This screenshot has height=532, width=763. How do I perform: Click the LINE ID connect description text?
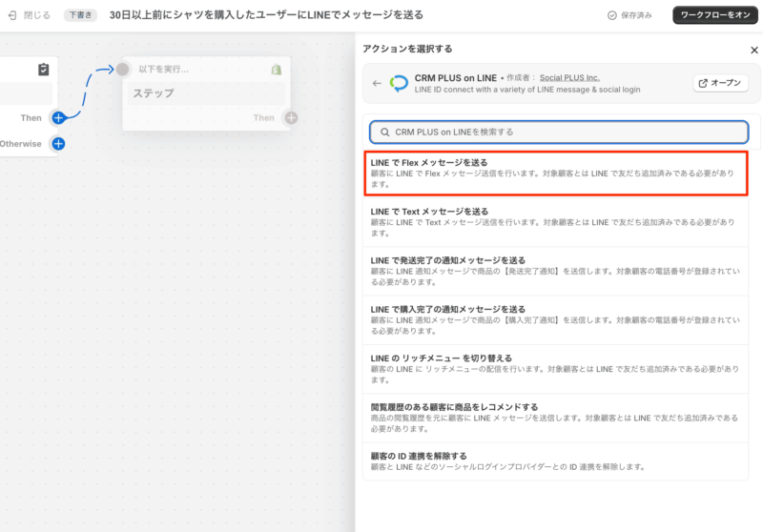coord(527,90)
